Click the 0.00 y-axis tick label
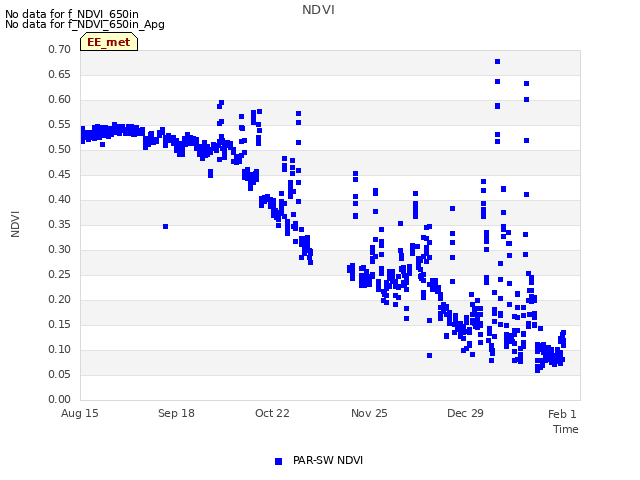 [60, 399]
